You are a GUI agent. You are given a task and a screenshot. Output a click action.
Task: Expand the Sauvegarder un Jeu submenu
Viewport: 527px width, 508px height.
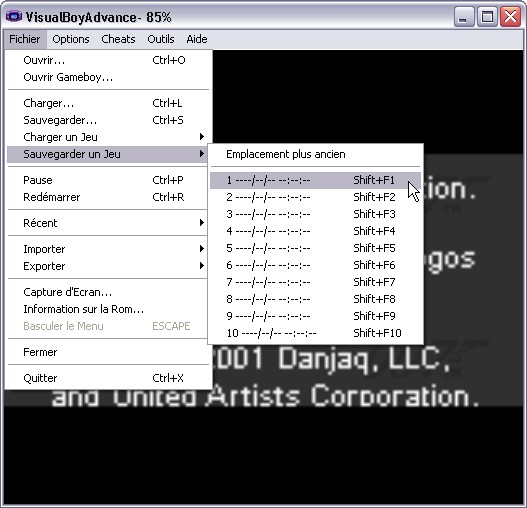pos(108,154)
